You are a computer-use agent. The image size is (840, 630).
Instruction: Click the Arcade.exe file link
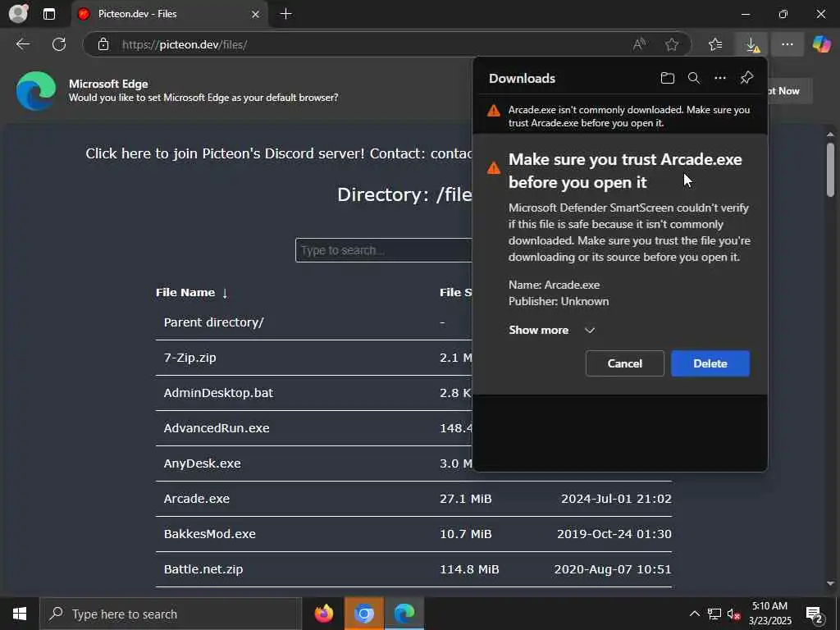197,499
